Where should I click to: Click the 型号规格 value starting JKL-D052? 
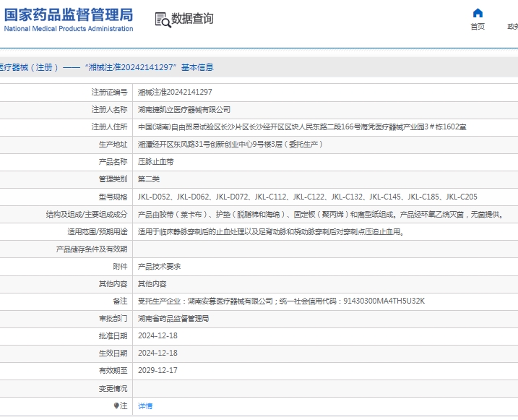[308, 197]
